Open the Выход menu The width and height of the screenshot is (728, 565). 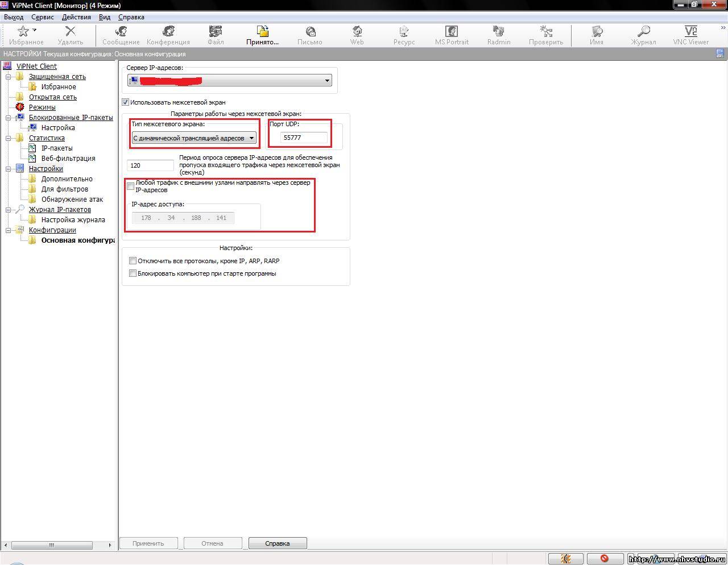14,17
